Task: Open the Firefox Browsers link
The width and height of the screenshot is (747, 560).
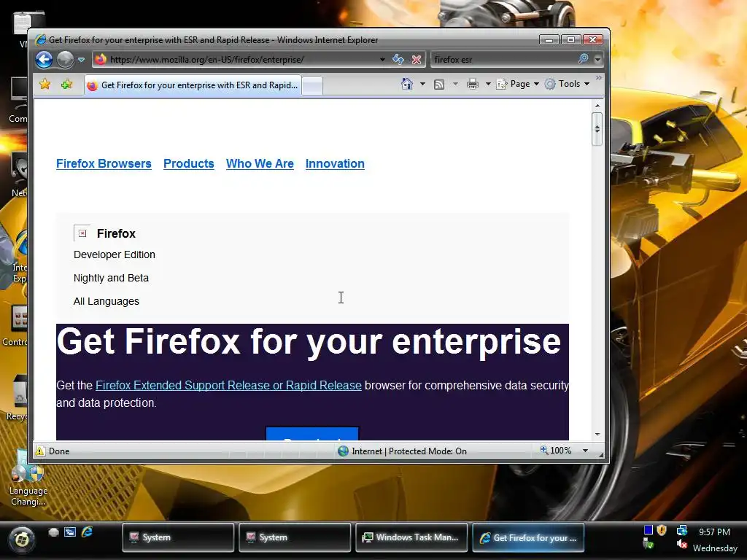Action: (x=104, y=163)
